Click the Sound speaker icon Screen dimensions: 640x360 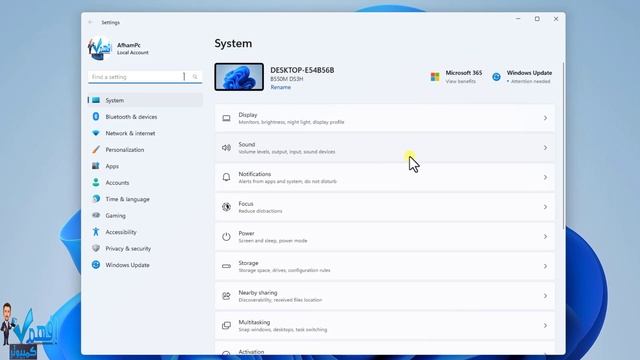point(226,148)
